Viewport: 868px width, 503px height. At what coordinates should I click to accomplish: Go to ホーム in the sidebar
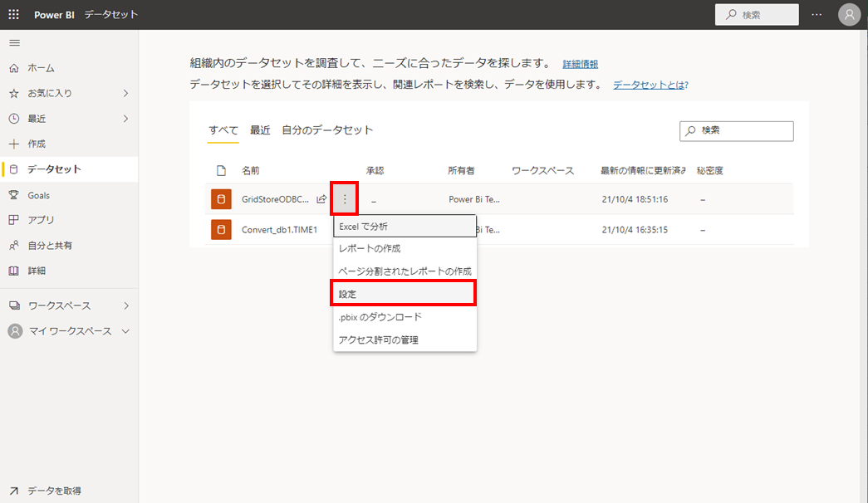pos(41,68)
